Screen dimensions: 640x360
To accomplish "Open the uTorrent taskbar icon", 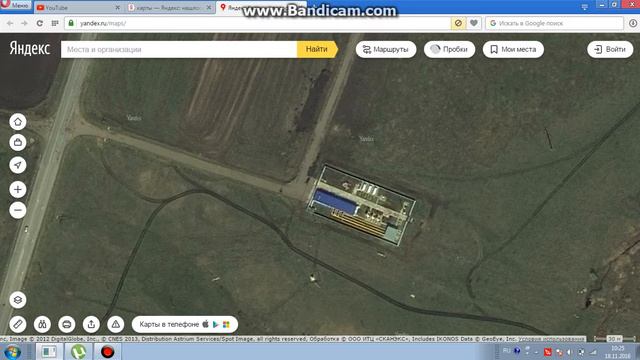I will 78,352.
